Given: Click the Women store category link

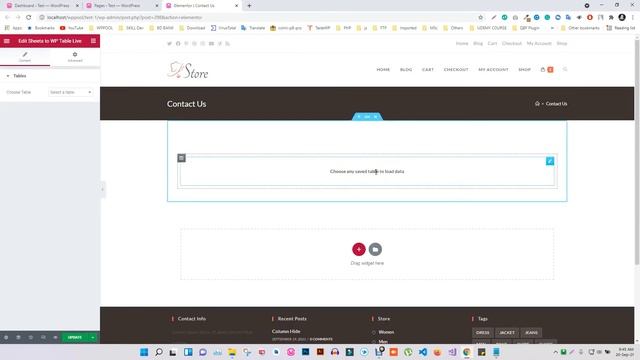Looking at the screenshot, I should coord(386,332).
